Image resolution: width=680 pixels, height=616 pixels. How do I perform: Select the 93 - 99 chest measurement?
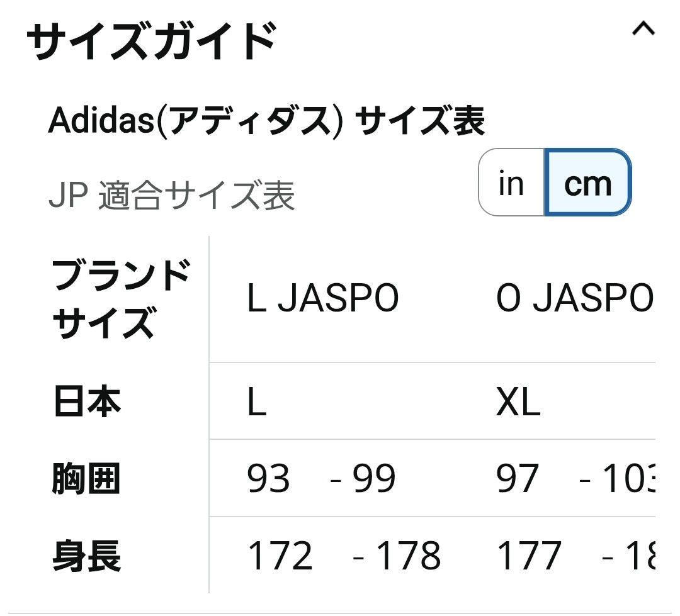tap(321, 478)
